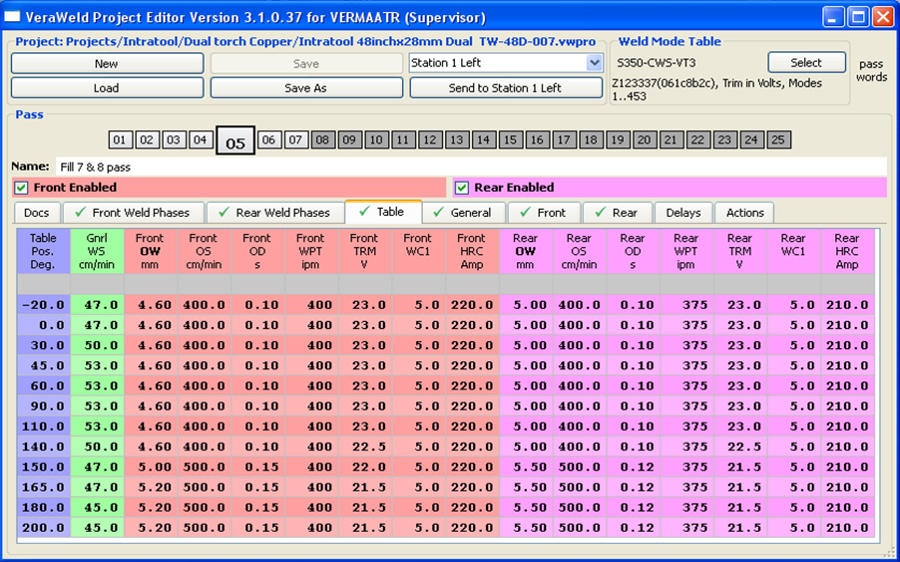Screen dimensions: 900x562
Task: Select greyed pass 12
Action: point(430,139)
